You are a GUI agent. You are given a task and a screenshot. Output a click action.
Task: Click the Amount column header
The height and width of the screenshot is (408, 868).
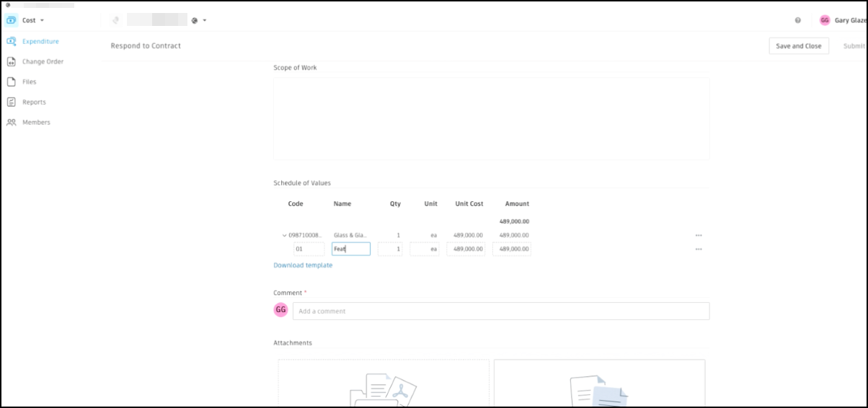tap(517, 204)
